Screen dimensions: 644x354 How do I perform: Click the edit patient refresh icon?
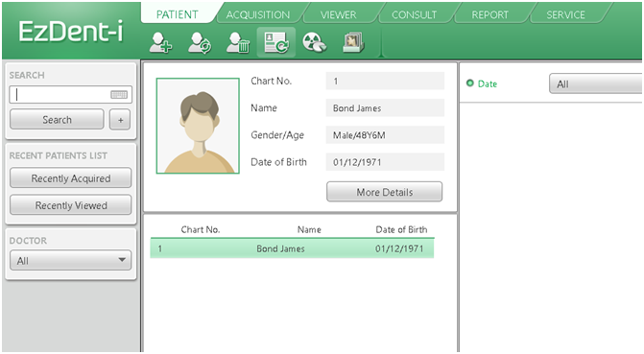[200, 43]
